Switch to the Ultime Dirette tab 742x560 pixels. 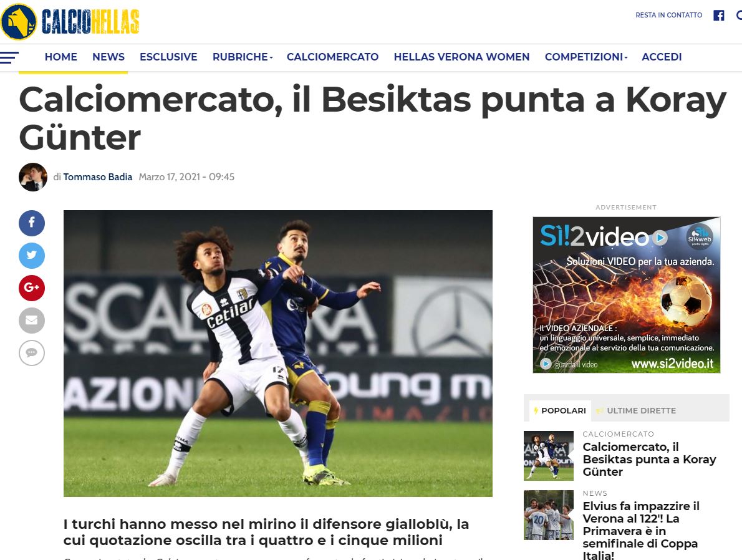tap(636, 411)
